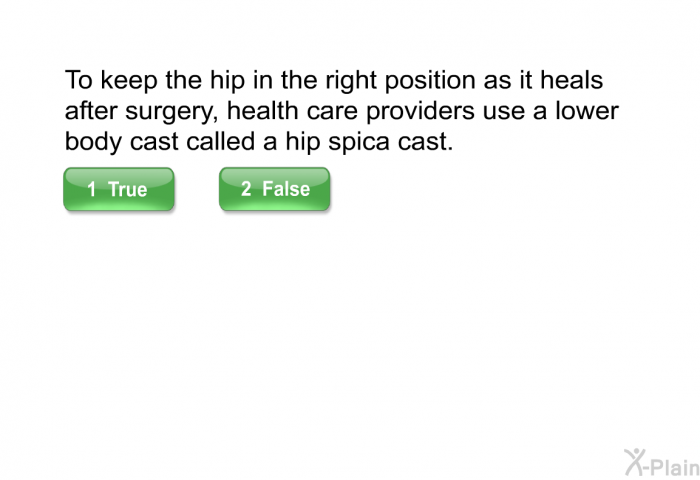Click the second line of the question
The image size is (700, 480).
click(341, 111)
